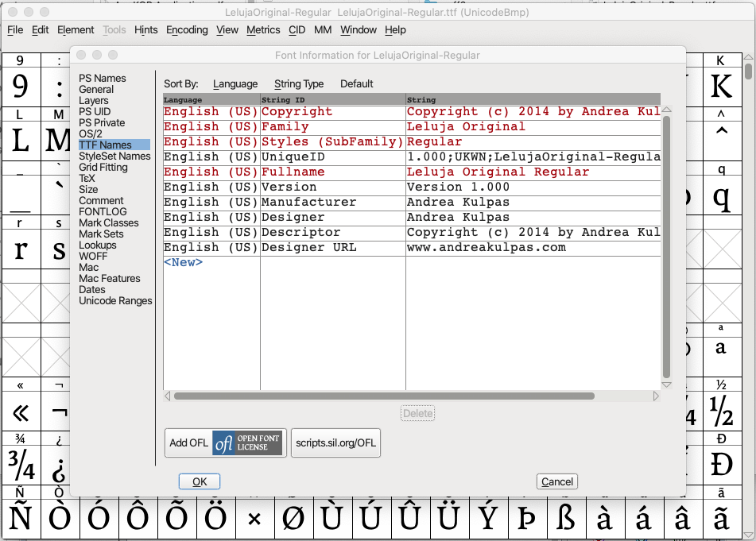Confirm dialog with OK

tap(200, 481)
